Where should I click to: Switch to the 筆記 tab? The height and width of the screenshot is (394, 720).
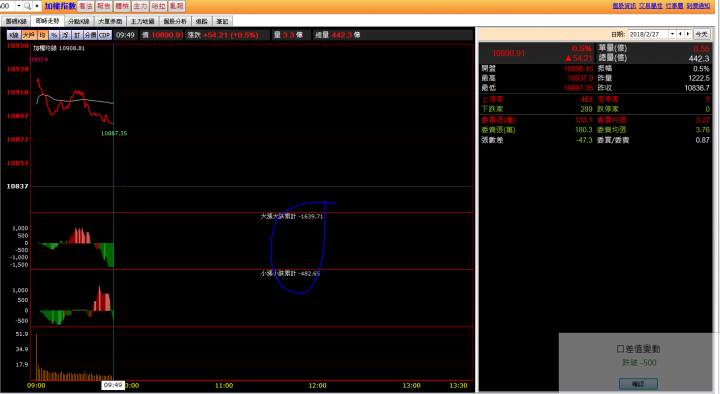tap(222, 21)
